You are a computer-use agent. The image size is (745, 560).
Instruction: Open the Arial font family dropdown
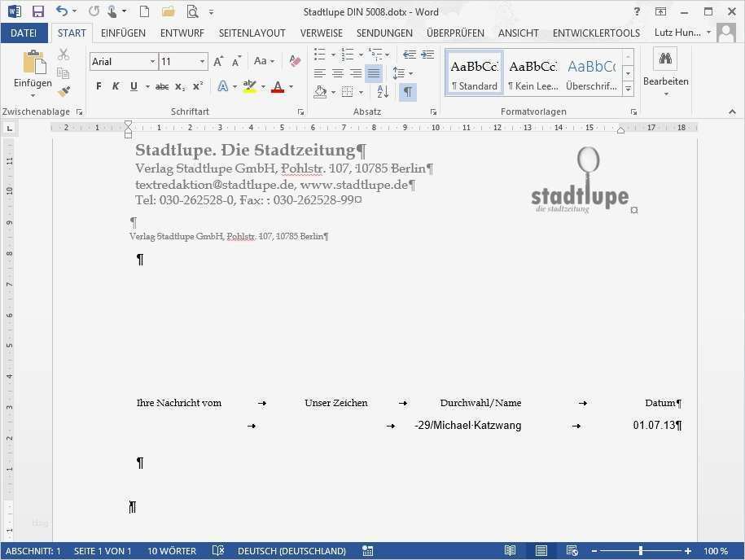coord(152,61)
